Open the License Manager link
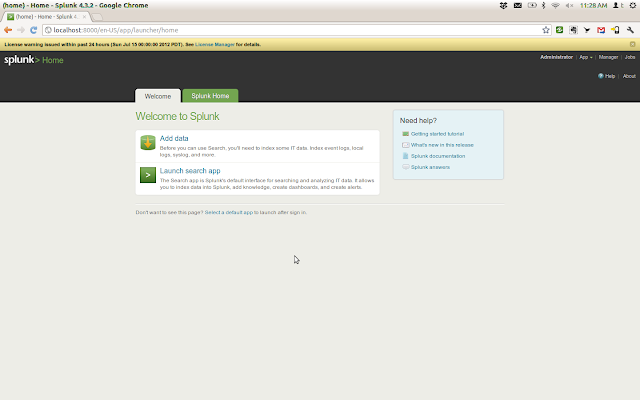 pos(215,44)
